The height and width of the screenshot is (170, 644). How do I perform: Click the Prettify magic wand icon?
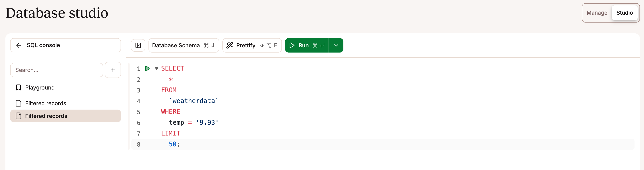[229, 45]
